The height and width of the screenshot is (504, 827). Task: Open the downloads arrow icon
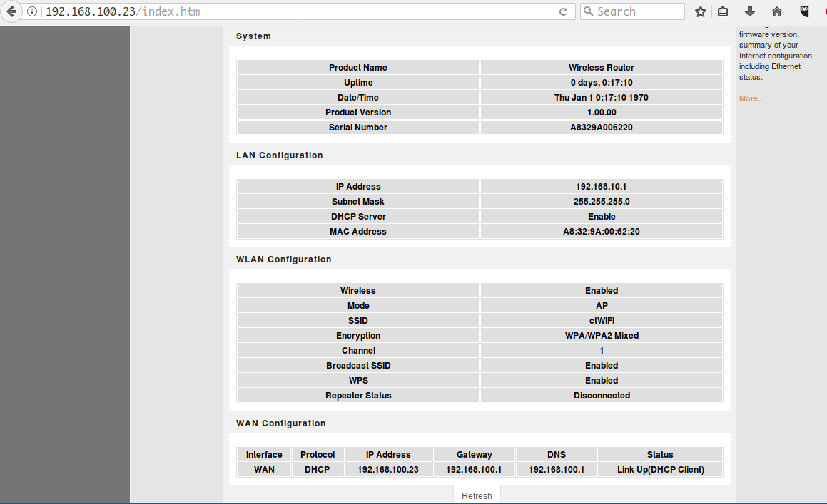pyautogui.click(x=749, y=11)
